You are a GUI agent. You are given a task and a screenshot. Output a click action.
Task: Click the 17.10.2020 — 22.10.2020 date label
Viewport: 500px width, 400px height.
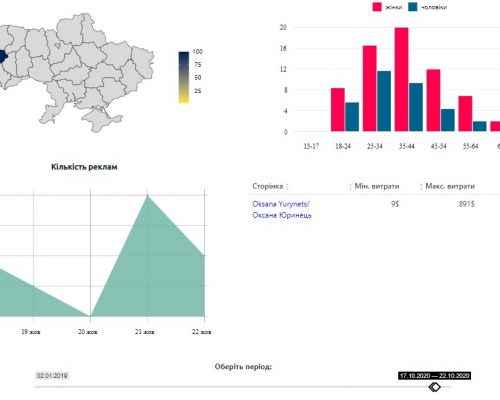pyautogui.click(x=434, y=376)
